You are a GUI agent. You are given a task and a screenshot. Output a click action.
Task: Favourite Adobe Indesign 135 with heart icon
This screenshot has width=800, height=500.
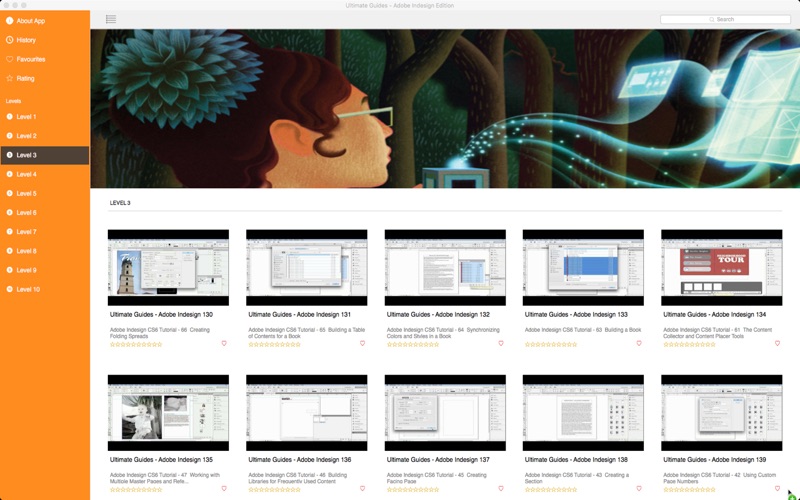point(224,488)
